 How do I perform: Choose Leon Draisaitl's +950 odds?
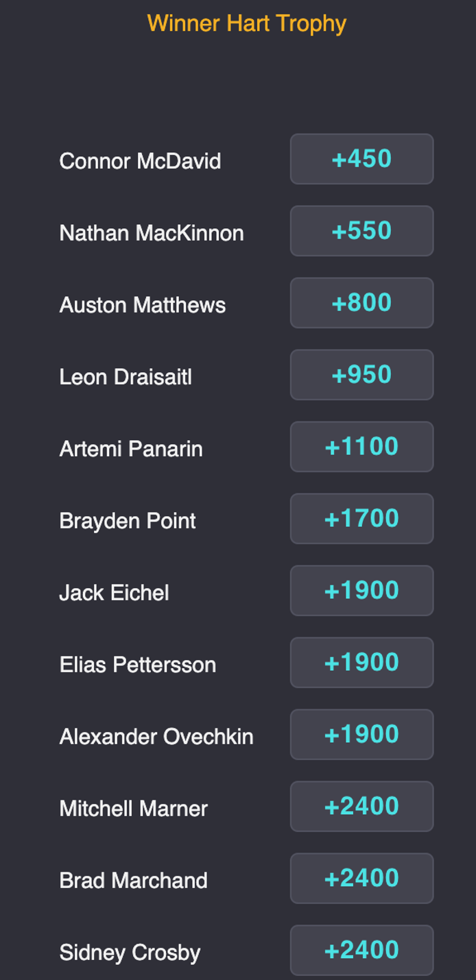tap(361, 375)
